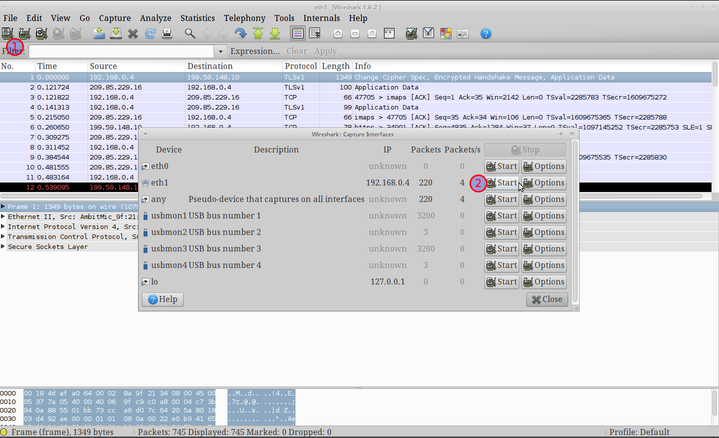Expand the Secure Sockets Layer item
Screen dimensions: 719x438
tap(3, 247)
